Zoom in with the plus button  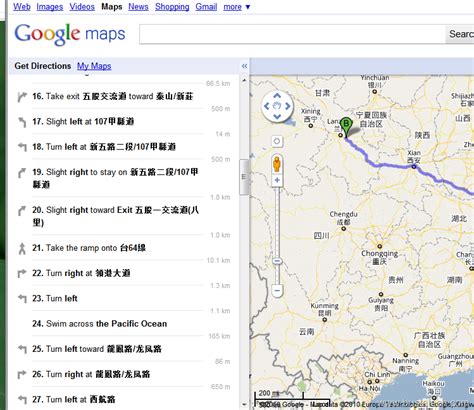click(x=277, y=180)
